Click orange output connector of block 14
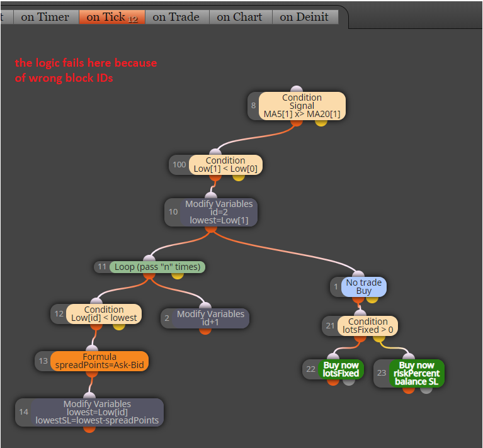Image resolution: width=483 pixels, height=448 pixels. click(x=89, y=429)
